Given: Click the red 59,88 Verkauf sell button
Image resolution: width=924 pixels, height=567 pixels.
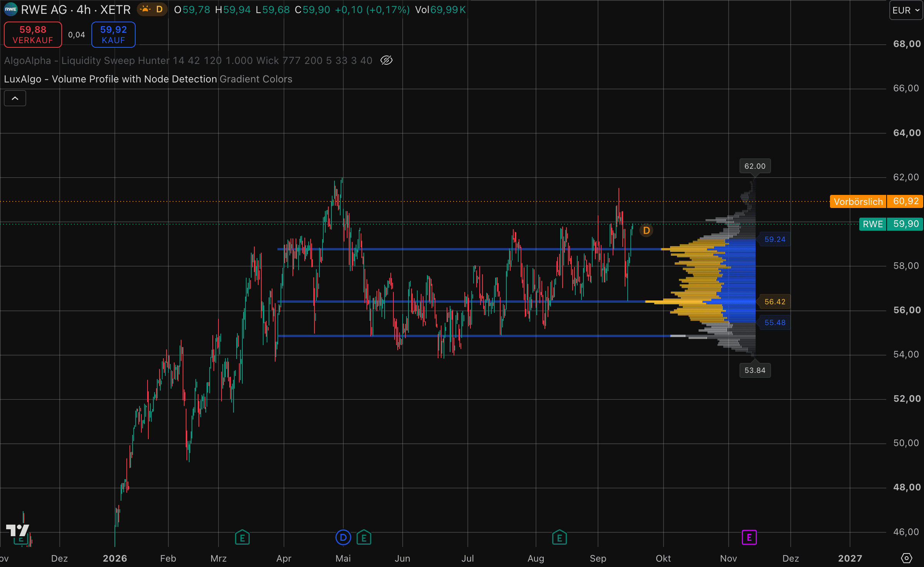Looking at the screenshot, I should point(33,35).
